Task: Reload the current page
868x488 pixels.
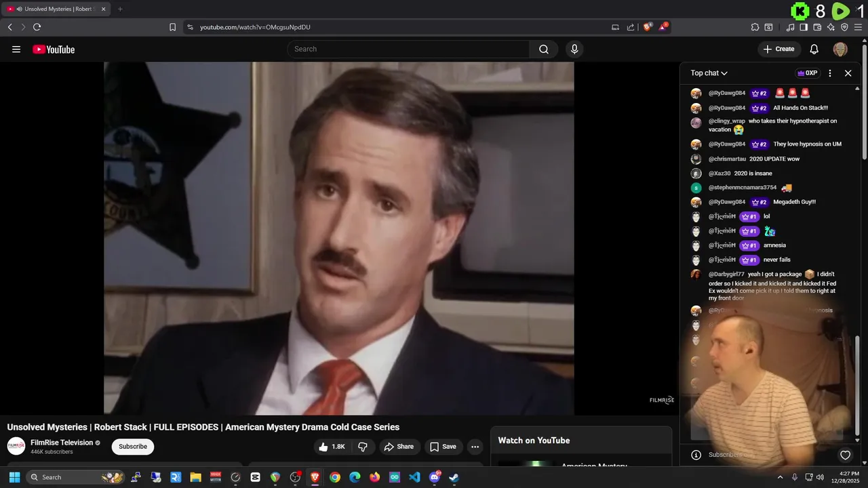Action: point(37,27)
